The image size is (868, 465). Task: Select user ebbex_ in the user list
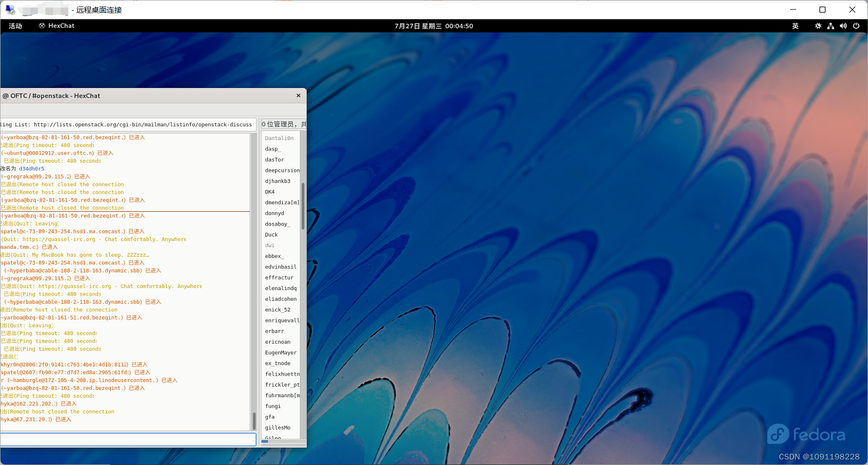pos(275,256)
